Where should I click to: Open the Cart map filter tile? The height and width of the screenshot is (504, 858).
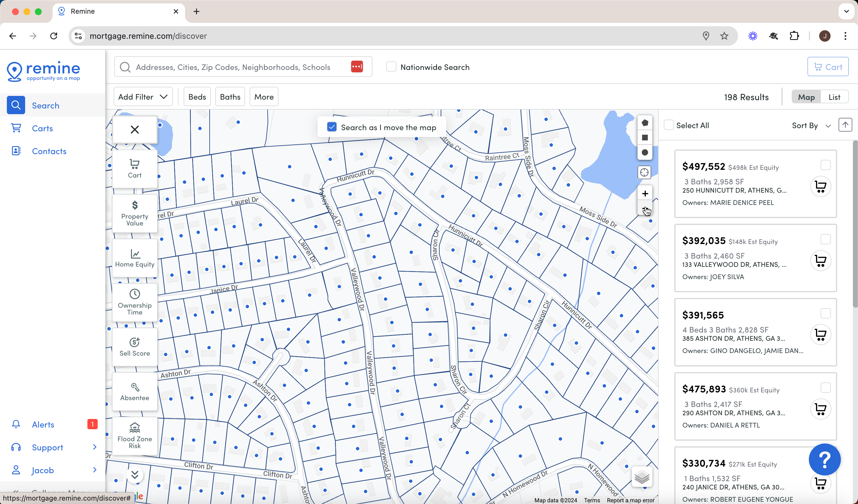135,169
